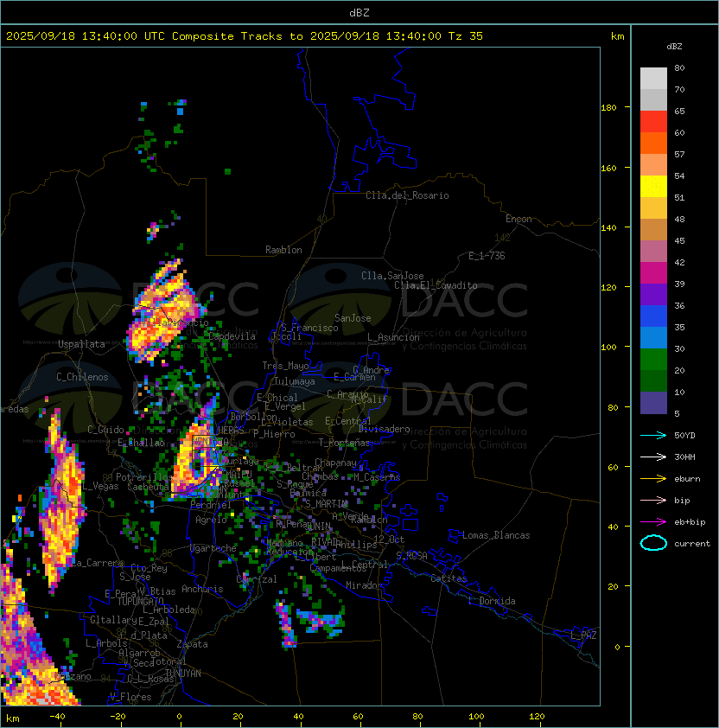Click the 'Composite Tracks' header timestamp line
Image resolution: width=719 pixels, height=728 pixels.
(x=245, y=36)
